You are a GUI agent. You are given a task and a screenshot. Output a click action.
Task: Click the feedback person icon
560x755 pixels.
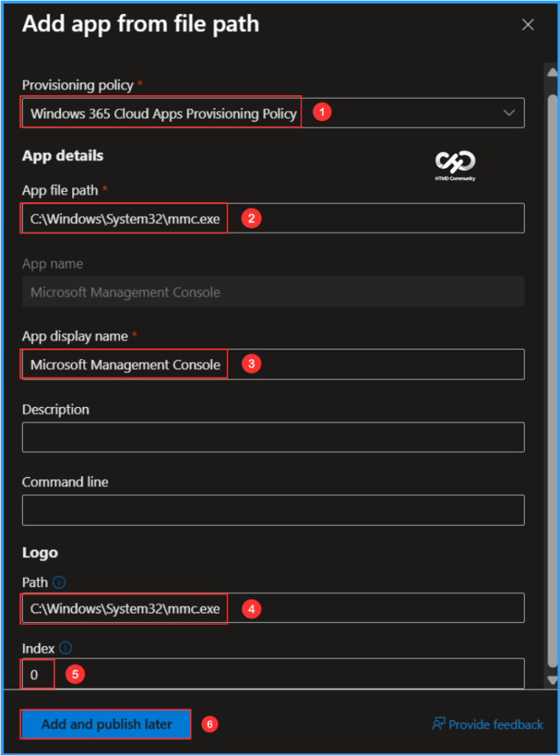[x=438, y=724]
